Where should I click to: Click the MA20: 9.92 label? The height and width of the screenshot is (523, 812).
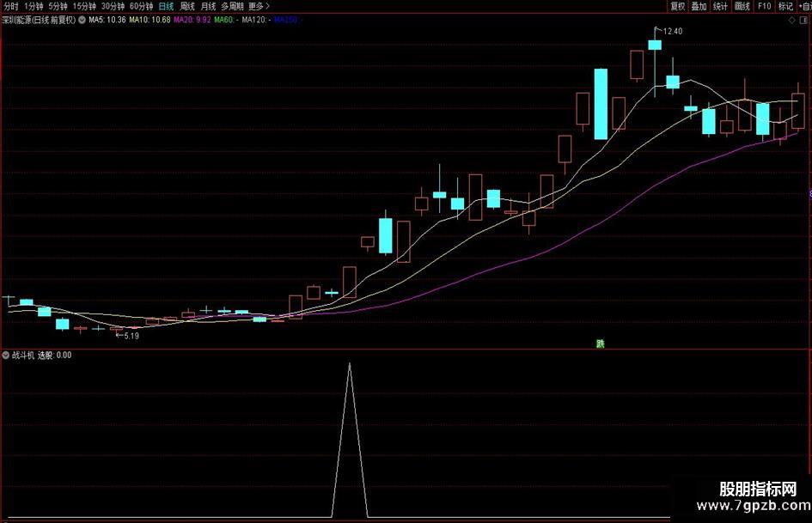click(192, 20)
